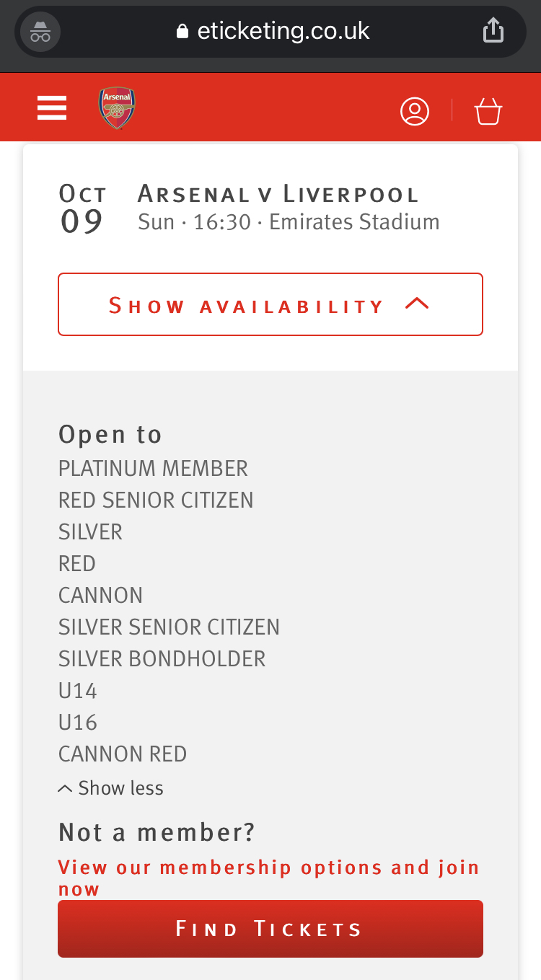Tap the Sun 16:30 Emirates Stadium details
Screen dimensions: 541x980
click(x=289, y=221)
